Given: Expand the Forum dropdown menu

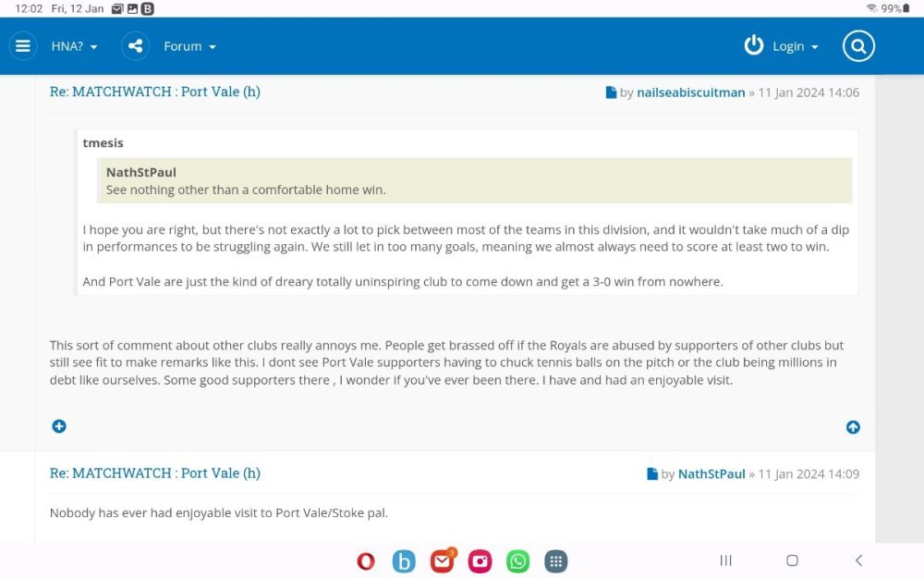Looking at the screenshot, I should coord(189,46).
